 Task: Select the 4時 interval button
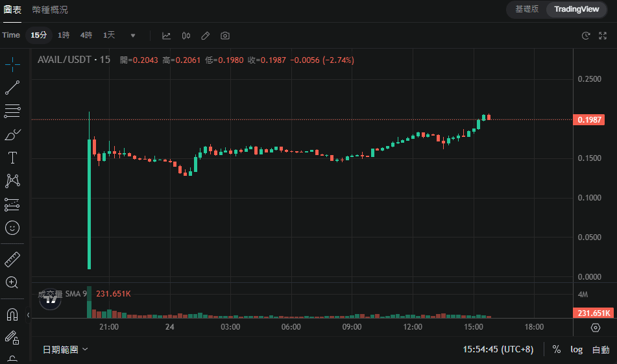86,35
